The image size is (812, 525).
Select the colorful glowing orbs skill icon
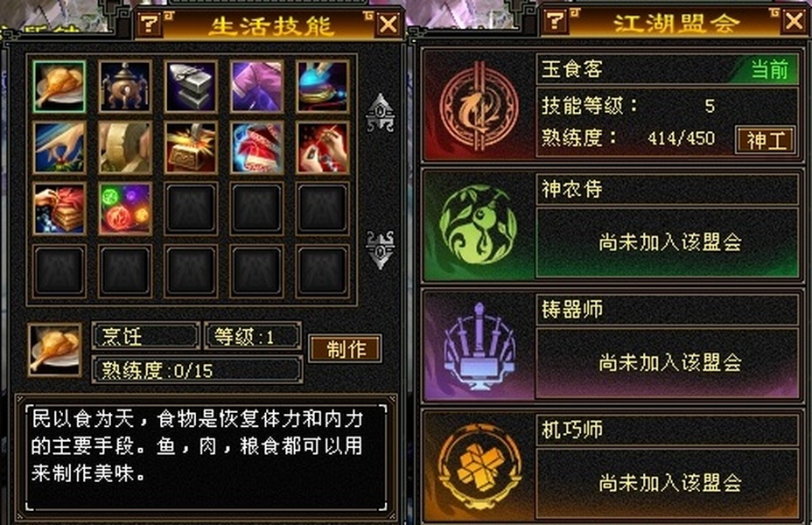(125, 208)
